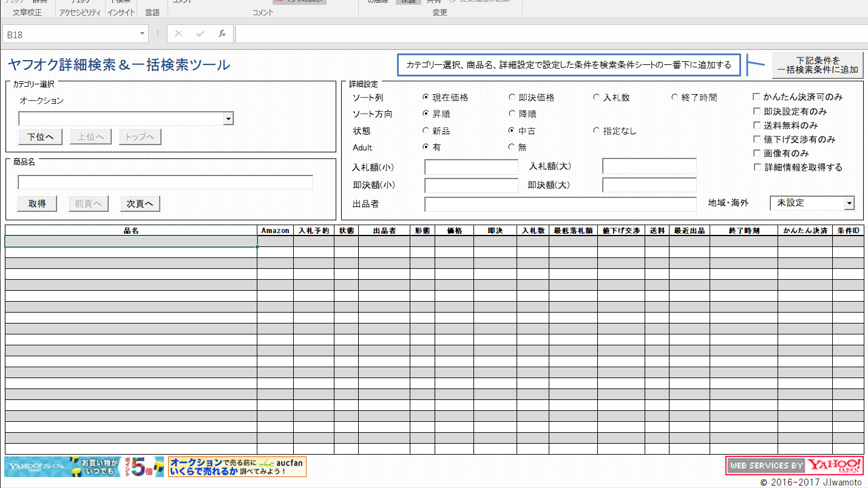Select the 条件ID column header cell
This screenshot has width=868, height=488.
point(848,231)
